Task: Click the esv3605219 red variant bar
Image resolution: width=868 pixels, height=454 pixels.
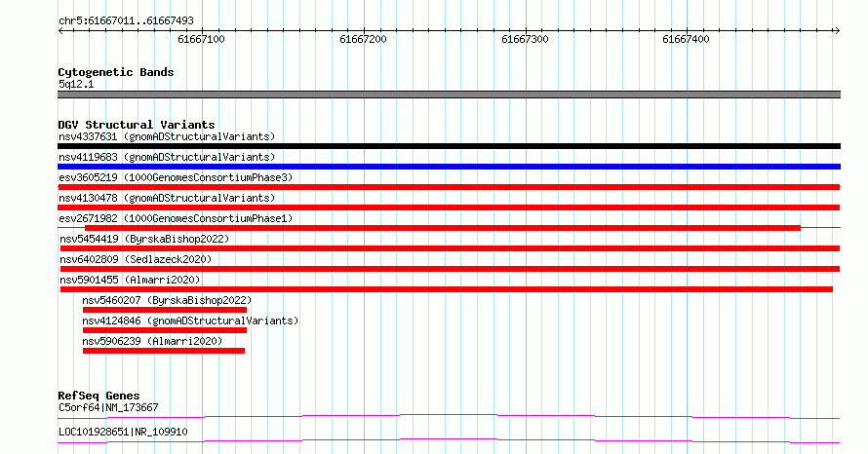Action: pos(449,187)
